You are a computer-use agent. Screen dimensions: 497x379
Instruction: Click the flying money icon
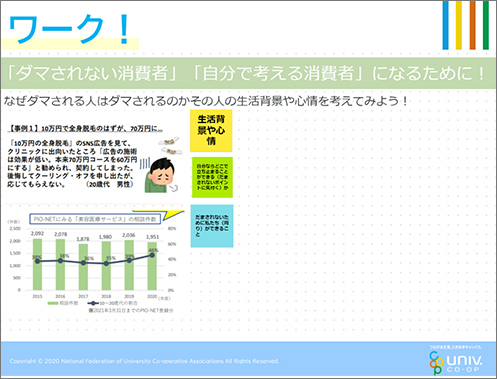coord(171,146)
